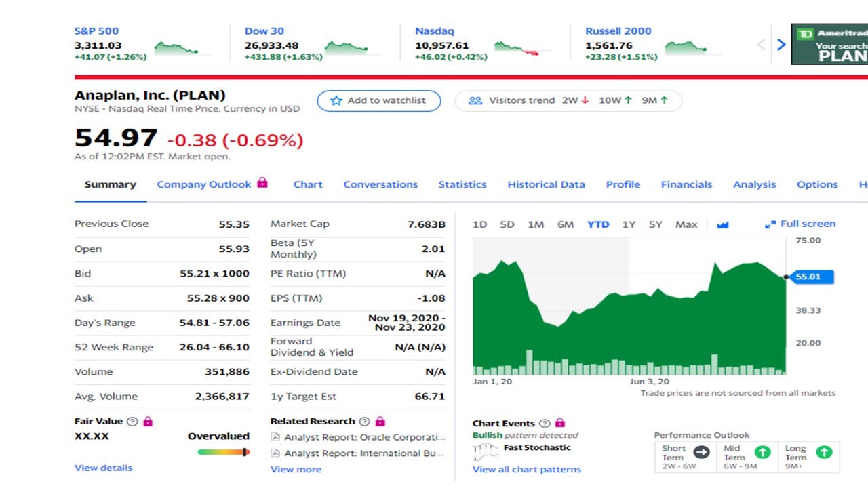Open the Options tab
Screen dimensions: 868x488
click(x=817, y=184)
